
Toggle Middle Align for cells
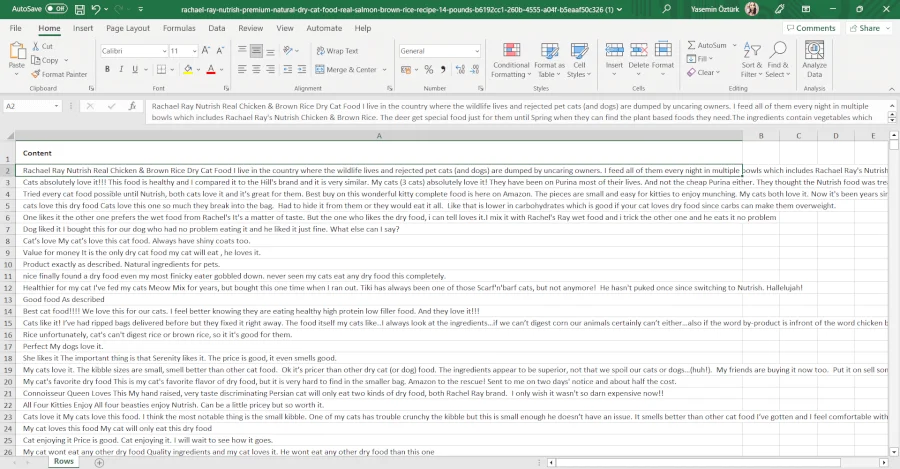[256, 51]
